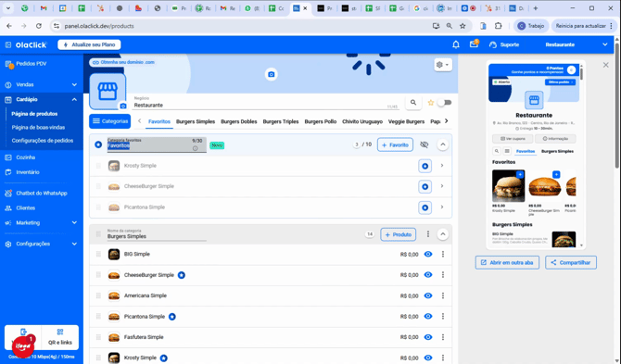Remove favorite star on Picantona Simple favorites row

(425, 207)
